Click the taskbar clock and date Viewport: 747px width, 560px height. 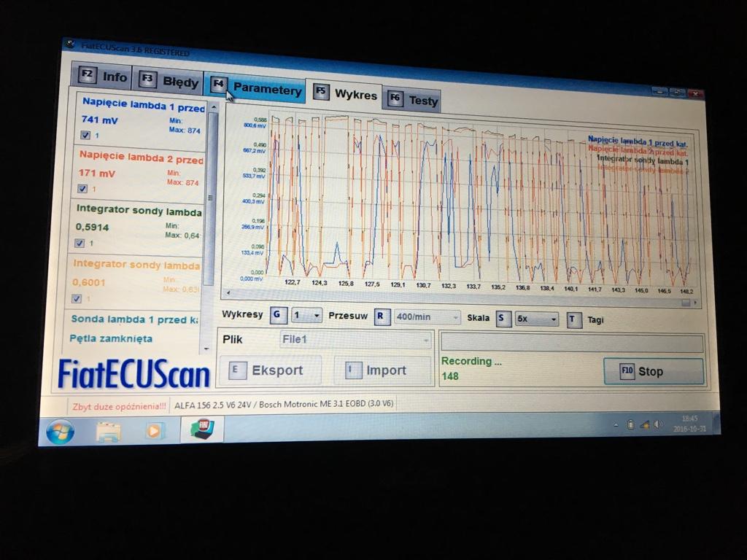point(689,424)
